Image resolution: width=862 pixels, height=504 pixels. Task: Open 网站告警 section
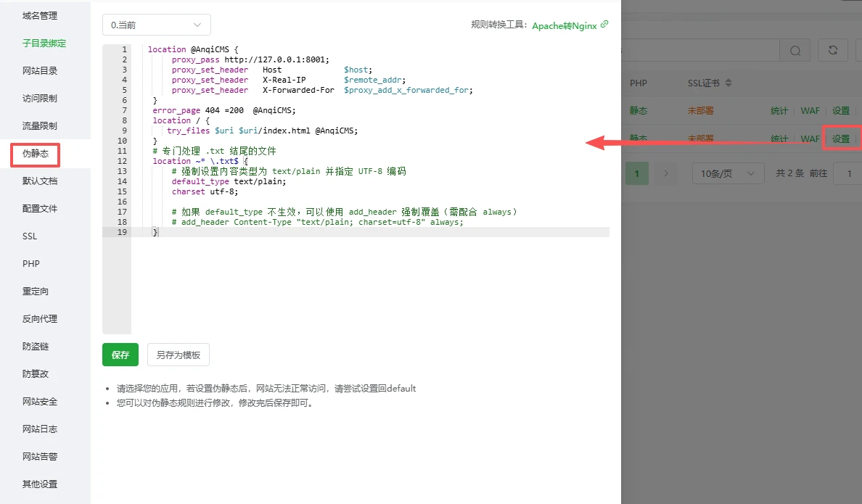click(40, 457)
